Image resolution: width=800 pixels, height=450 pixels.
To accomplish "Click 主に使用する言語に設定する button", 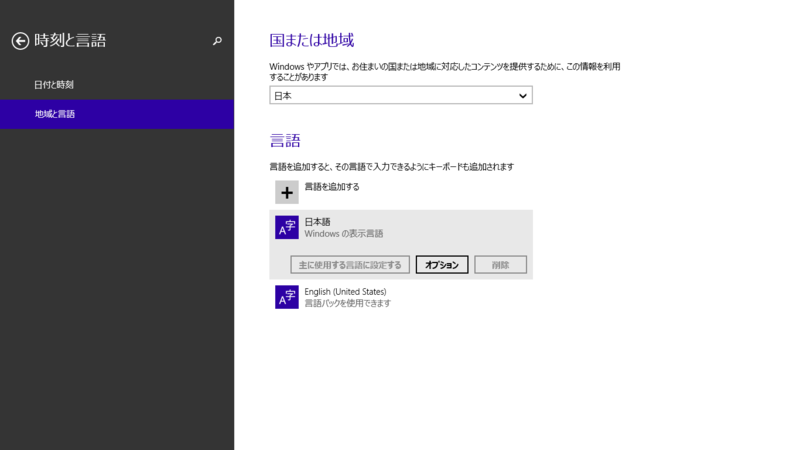I will [x=350, y=265].
